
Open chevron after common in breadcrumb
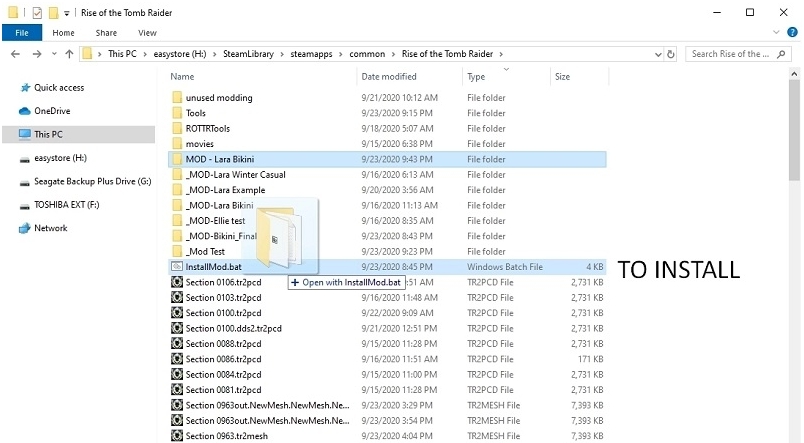click(393, 54)
